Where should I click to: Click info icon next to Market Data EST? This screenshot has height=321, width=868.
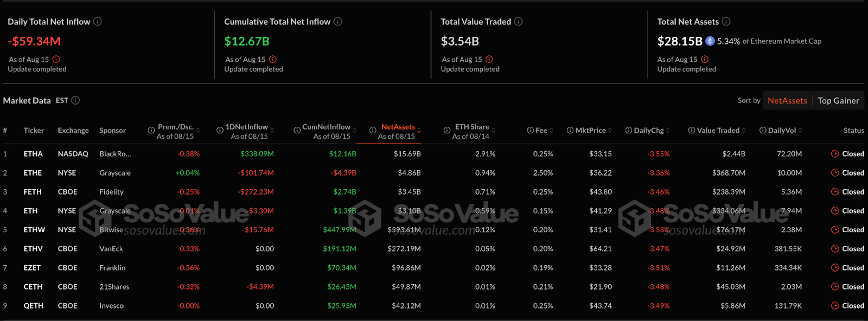pos(76,100)
